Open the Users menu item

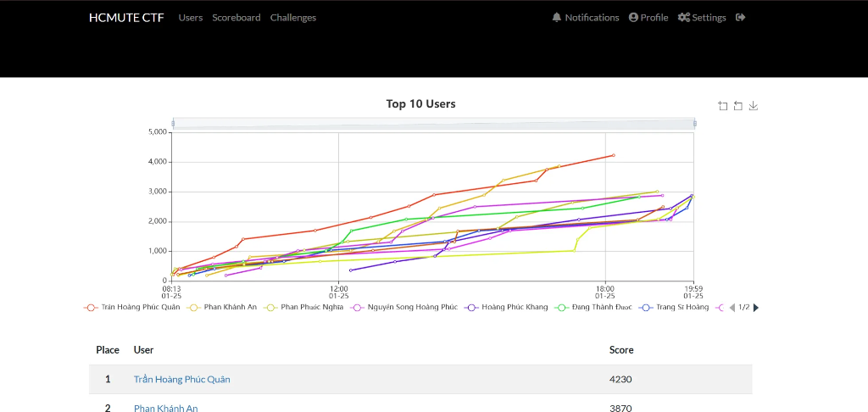click(191, 17)
